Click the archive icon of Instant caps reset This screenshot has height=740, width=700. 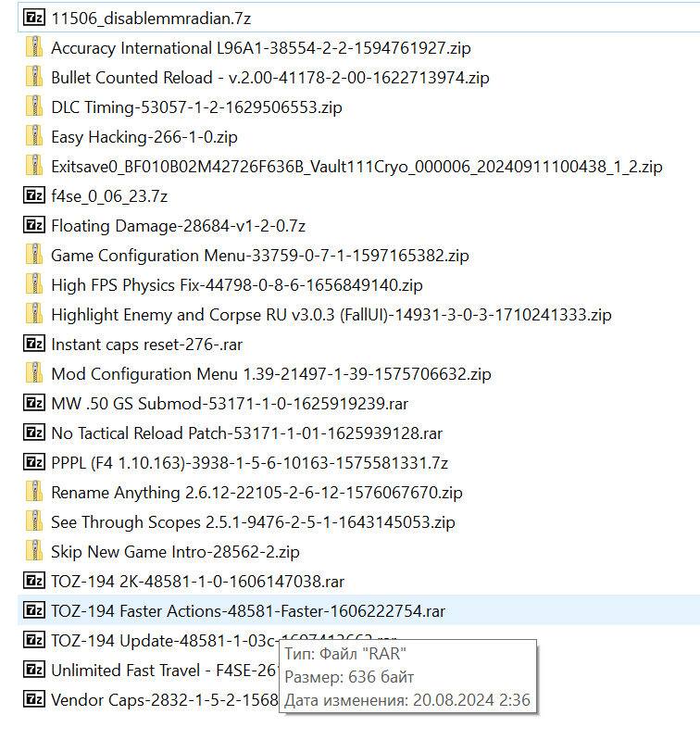(x=34, y=344)
